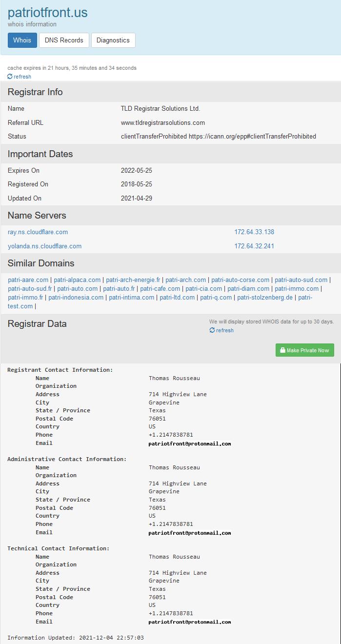Click Technical Contact Information heading
The image size is (341, 644).
tap(59, 548)
